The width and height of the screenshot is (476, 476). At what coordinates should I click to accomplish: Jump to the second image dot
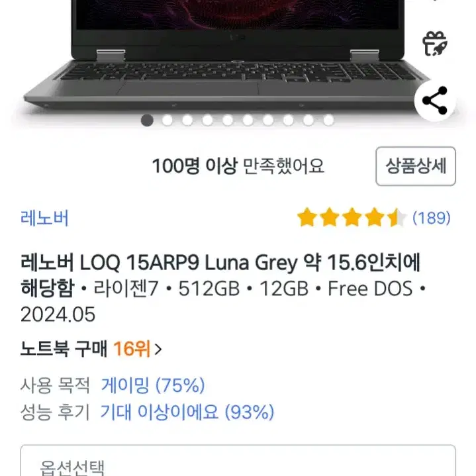tap(167, 120)
